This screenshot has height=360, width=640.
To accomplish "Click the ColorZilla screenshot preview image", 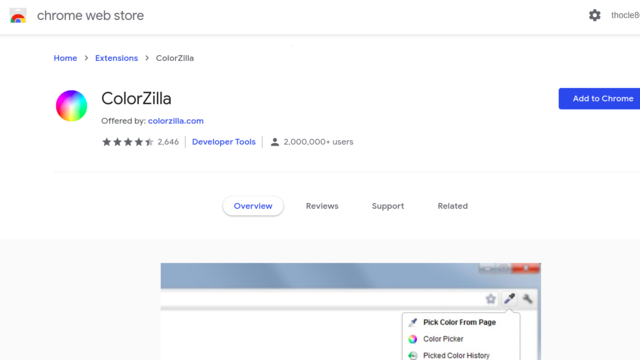I will [x=351, y=311].
